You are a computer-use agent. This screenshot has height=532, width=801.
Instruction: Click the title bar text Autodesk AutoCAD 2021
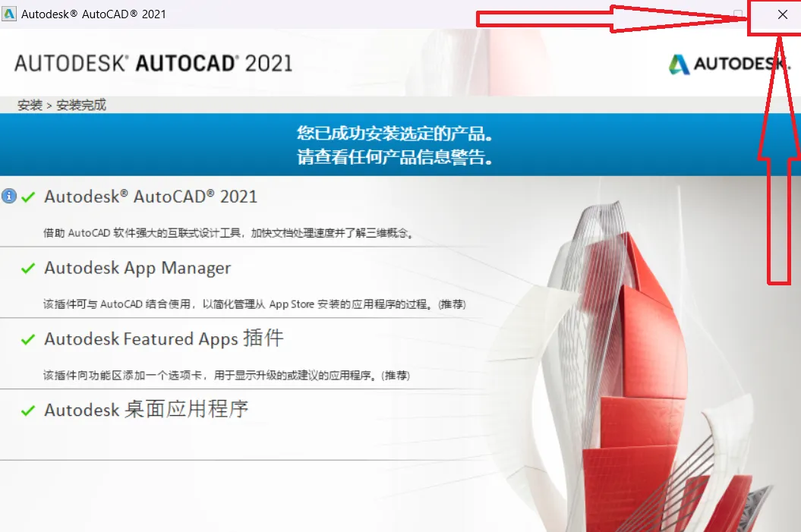(93, 14)
